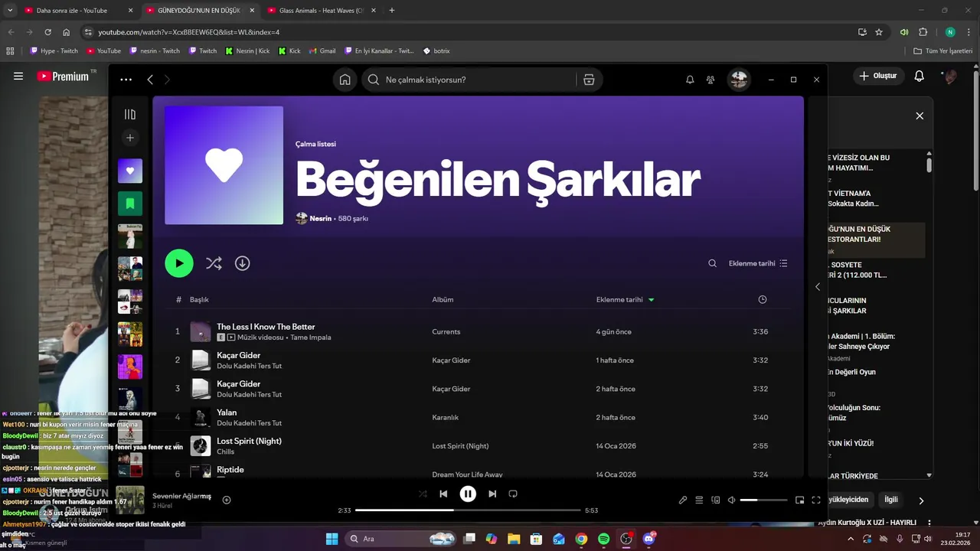Skip to next track
Image resolution: width=980 pixels, height=551 pixels.
click(492, 494)
